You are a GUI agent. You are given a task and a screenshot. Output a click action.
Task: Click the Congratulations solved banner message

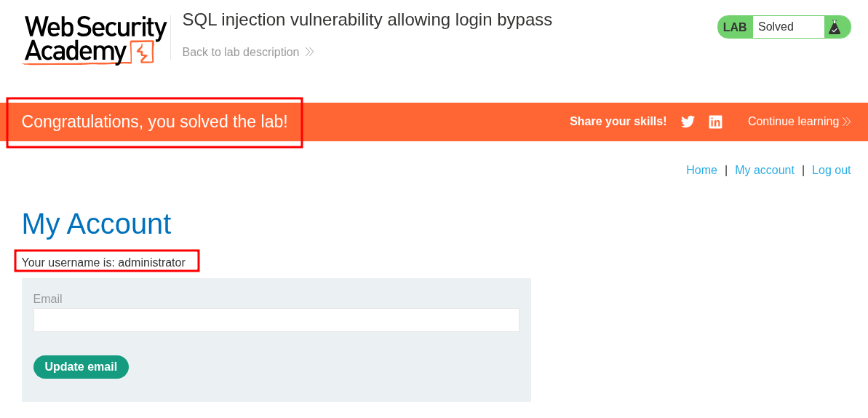click(x=154, y=122)
